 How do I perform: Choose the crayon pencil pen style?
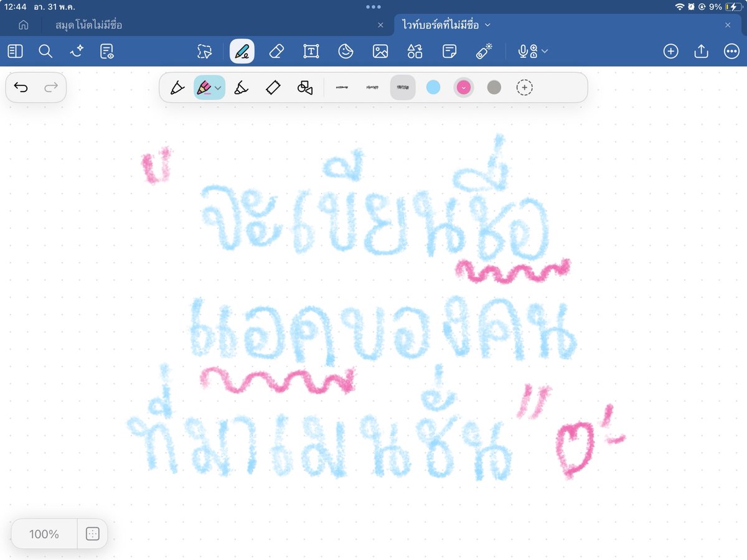(204, 88)
